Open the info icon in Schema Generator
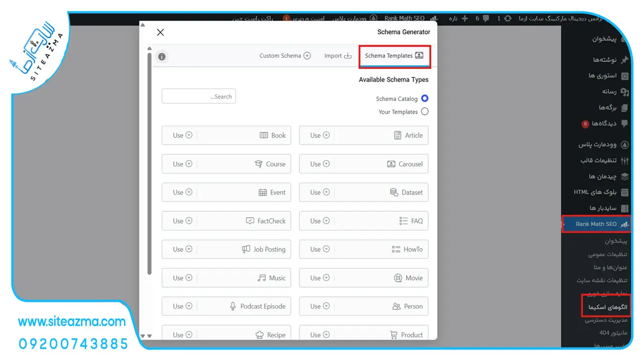This screenshot has height=362, width=644. click(162, 56)
